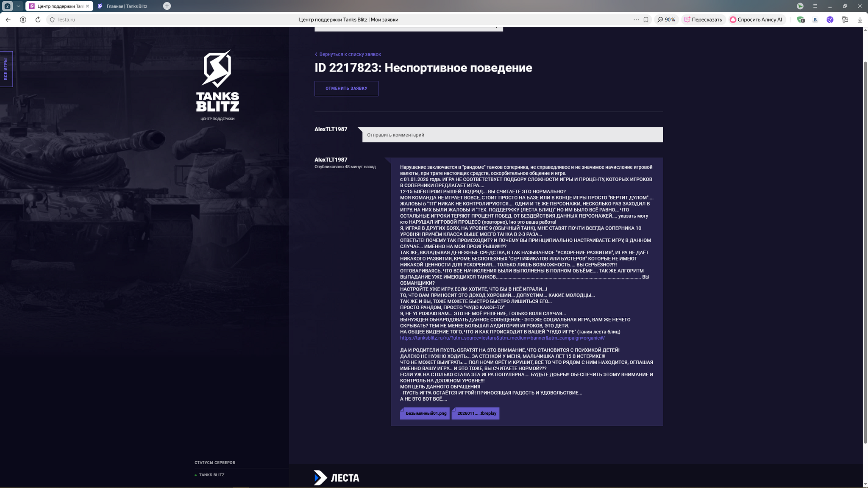Open the Безымянный01.png attachment
The image size is (868, 488).
click(x=425, y=413)
